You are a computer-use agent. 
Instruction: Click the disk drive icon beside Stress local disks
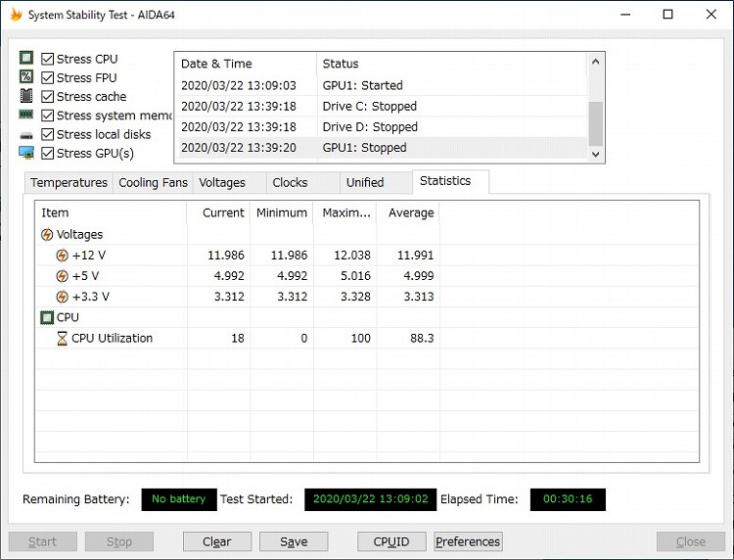pos(26,134)
